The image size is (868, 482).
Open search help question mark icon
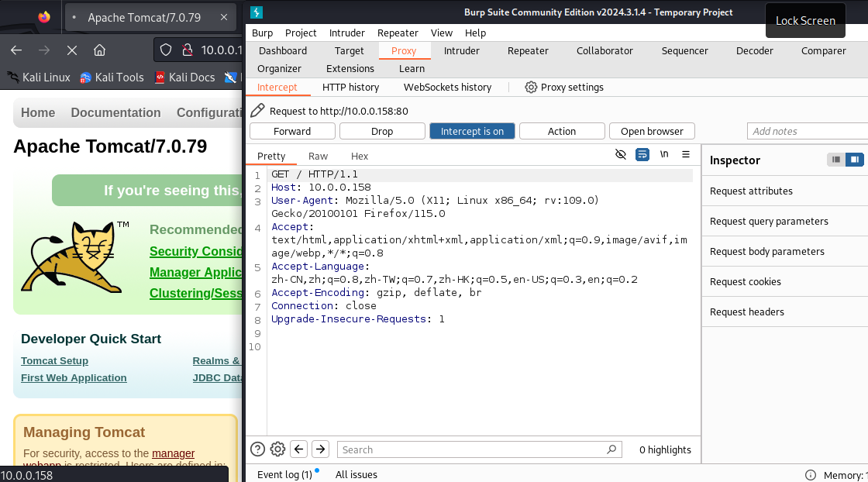(257, 449)
